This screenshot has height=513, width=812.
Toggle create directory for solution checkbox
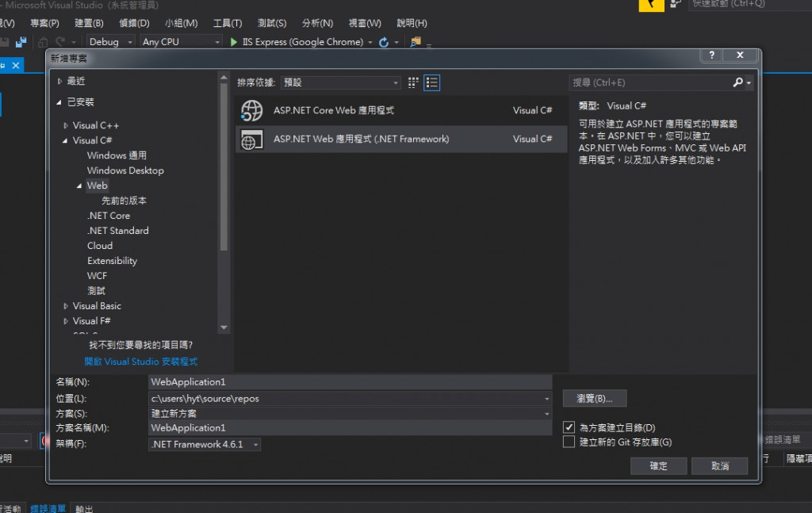point(569,427)
